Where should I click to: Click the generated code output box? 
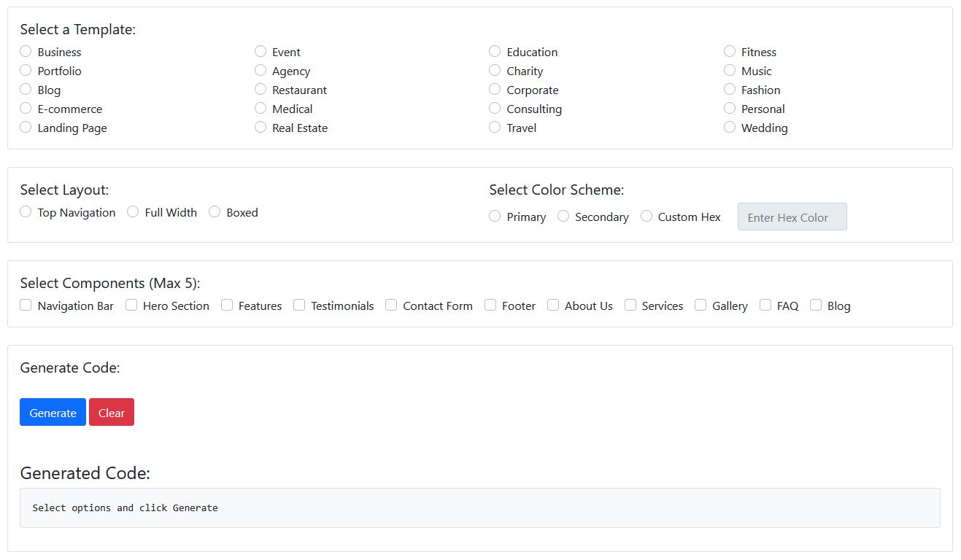480,507
